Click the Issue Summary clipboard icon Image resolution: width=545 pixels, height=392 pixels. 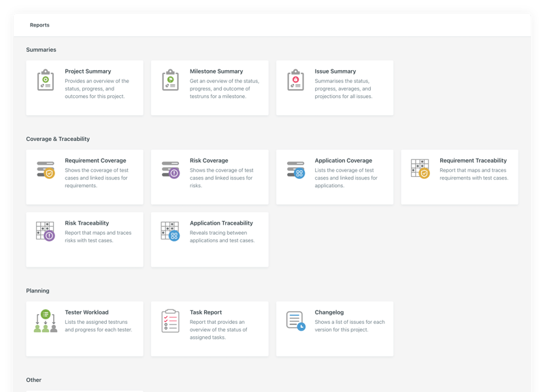click(x=295, y=80)
